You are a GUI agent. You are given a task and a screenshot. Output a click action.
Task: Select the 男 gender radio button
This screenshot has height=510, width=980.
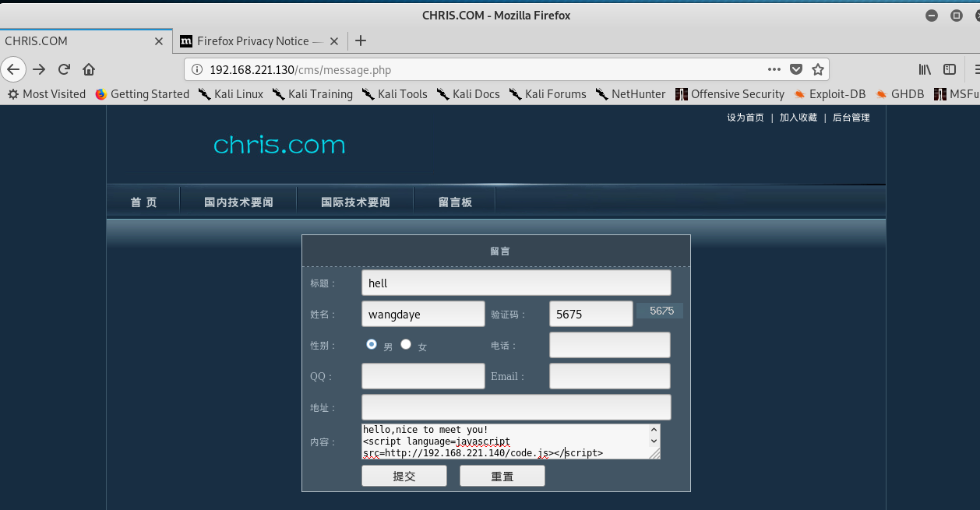pos(372,344)
